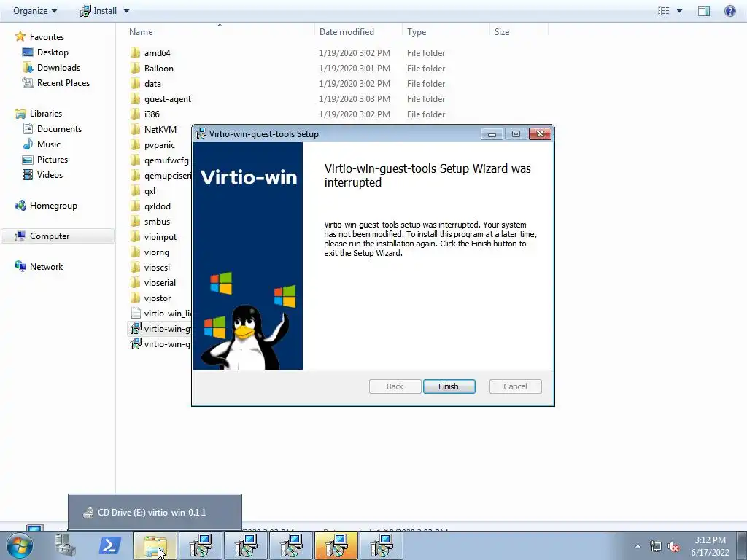Click the muted volume tray icon

673,547
